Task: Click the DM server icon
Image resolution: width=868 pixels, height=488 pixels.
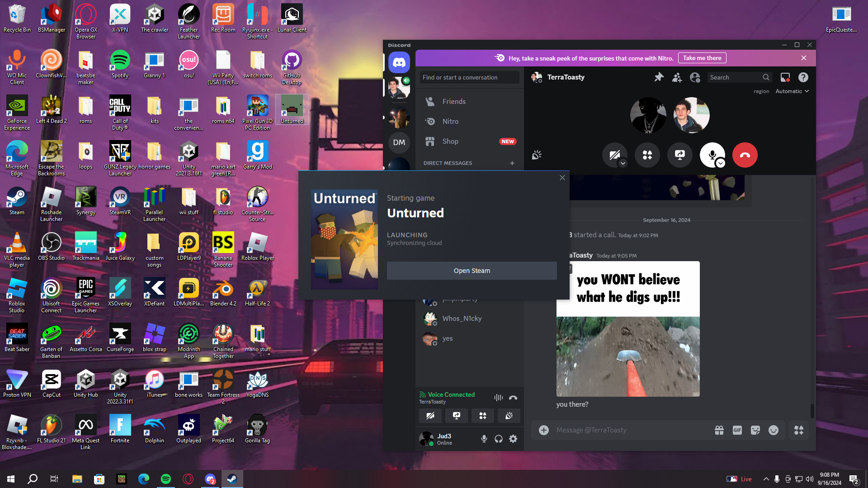Action: [x=399, y=143]
